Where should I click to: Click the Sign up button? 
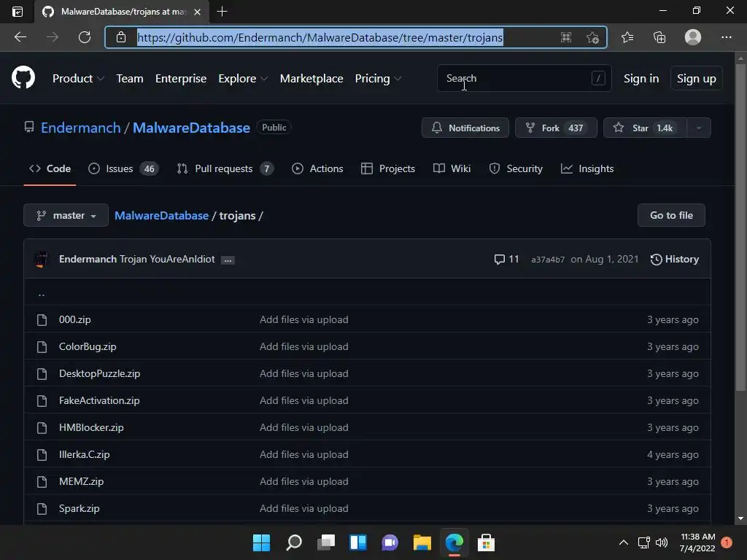pyautogui.click(x=697, y=78)
